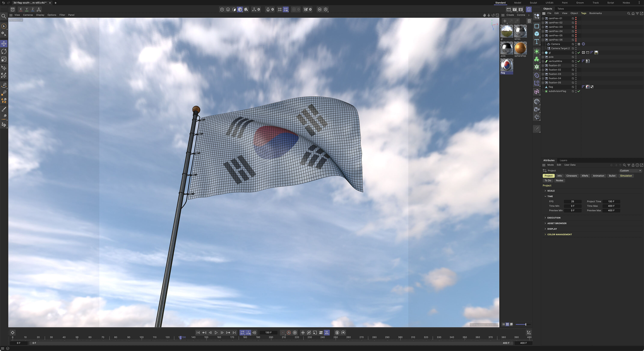
Task: Add Light object from side palette
Action: (x=537, y=117)
